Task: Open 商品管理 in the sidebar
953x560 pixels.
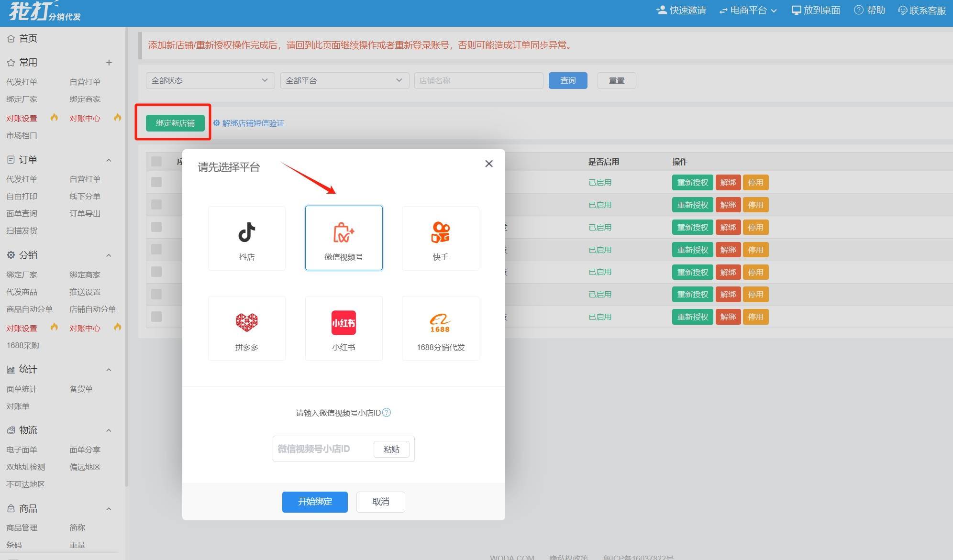Action: click(22, 527)
